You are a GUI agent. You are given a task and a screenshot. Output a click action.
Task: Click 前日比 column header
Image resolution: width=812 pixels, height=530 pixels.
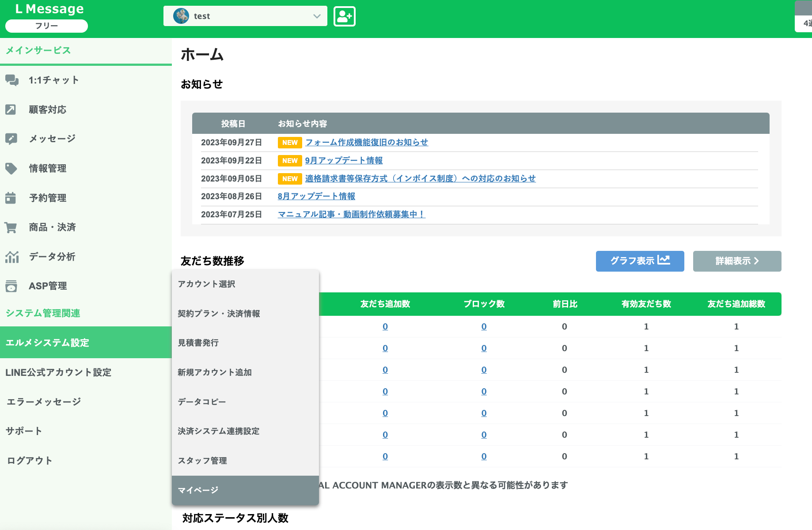[x=565, y=304]
